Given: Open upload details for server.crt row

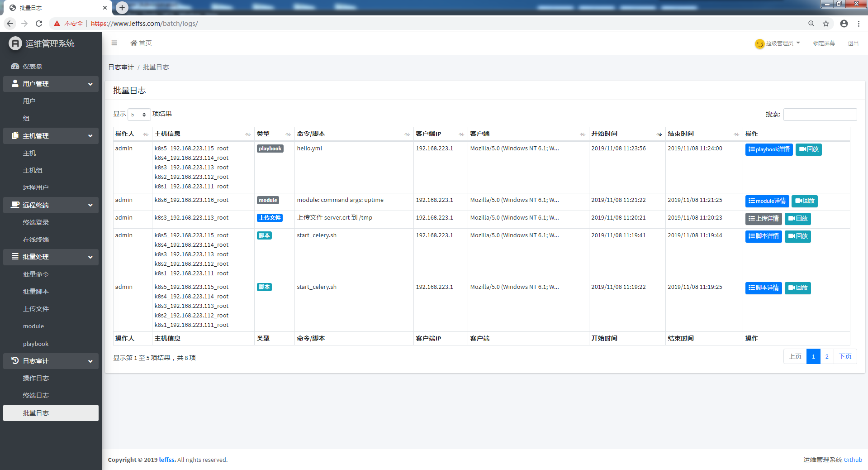Looking at the screenshot, I should (x=764, y=219).
